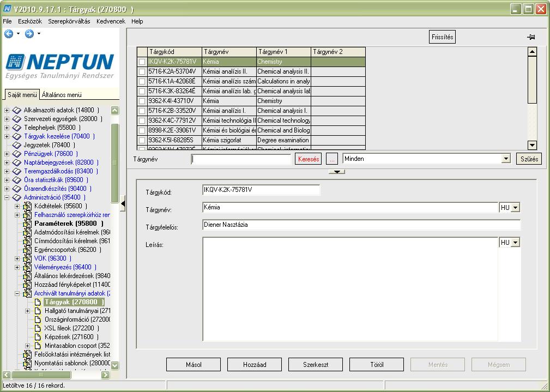
Task: Click the red Keresés button
Action: 309,159
